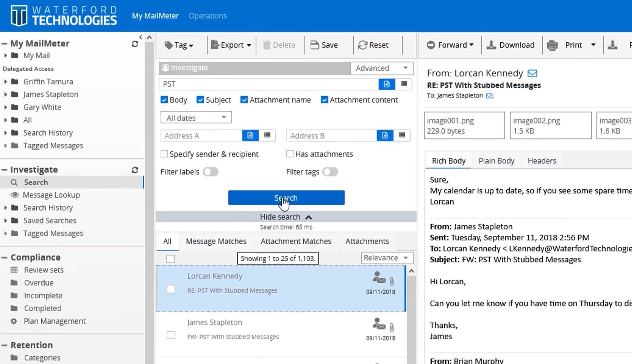Click the Delete toolbar button
This screenshot has height=364, width=632.
pos(279,45)
